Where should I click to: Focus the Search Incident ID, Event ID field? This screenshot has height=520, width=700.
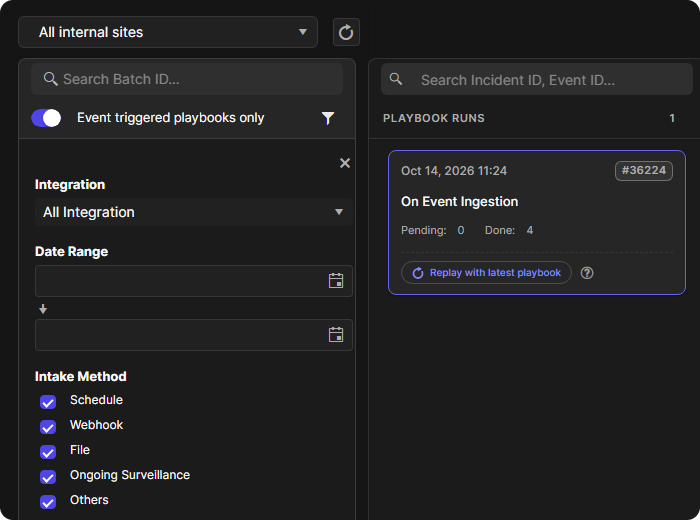coord(537,79)
